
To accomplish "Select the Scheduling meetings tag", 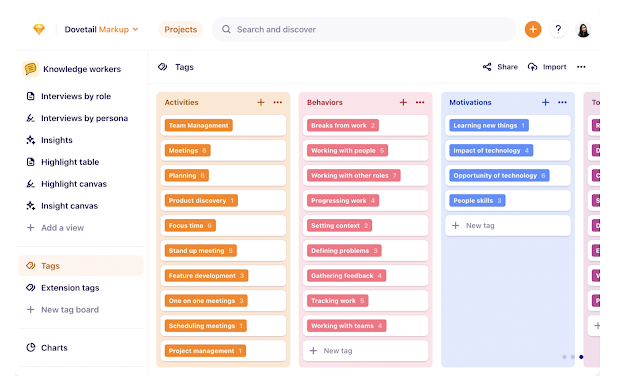I will tap(206, 326).
